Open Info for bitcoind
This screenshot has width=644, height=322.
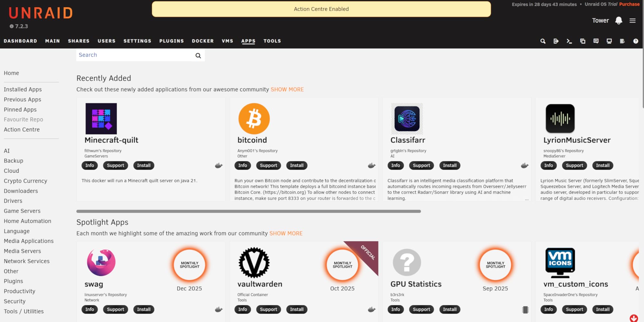point(242,166)
